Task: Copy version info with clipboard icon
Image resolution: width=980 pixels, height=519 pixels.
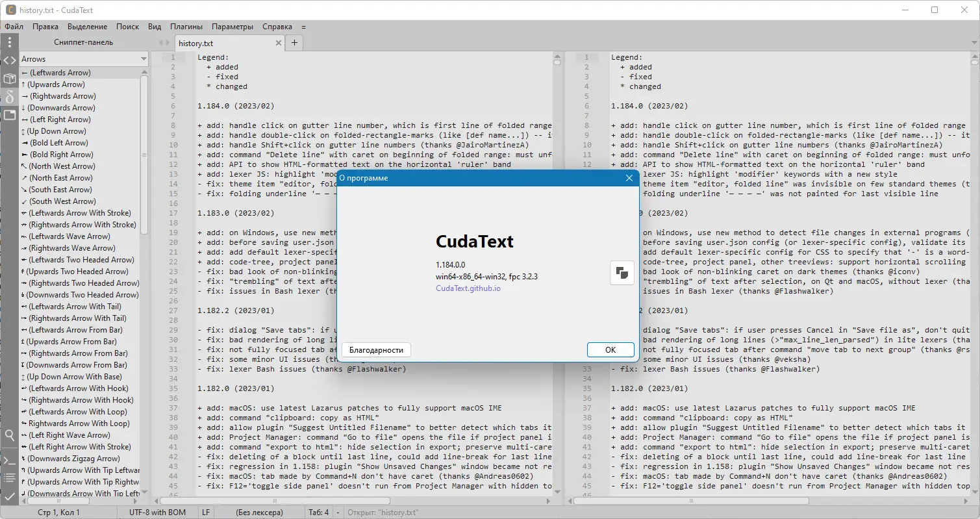Action: coord(622,273)
